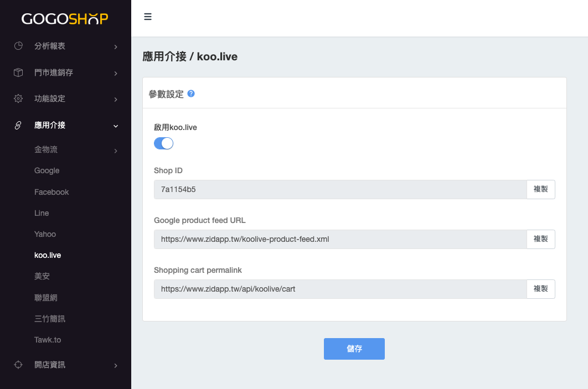Expand the 開店資訊 chevron
This screenshot has height=389, width=588.
tap(116, 366)
